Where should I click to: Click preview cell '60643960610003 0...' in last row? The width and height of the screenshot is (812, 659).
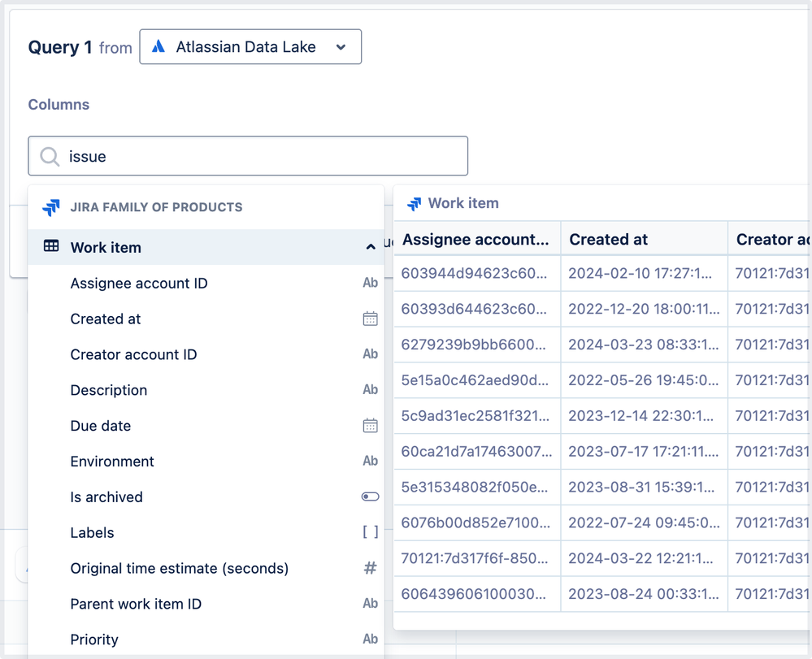click(x=477, y=594)
